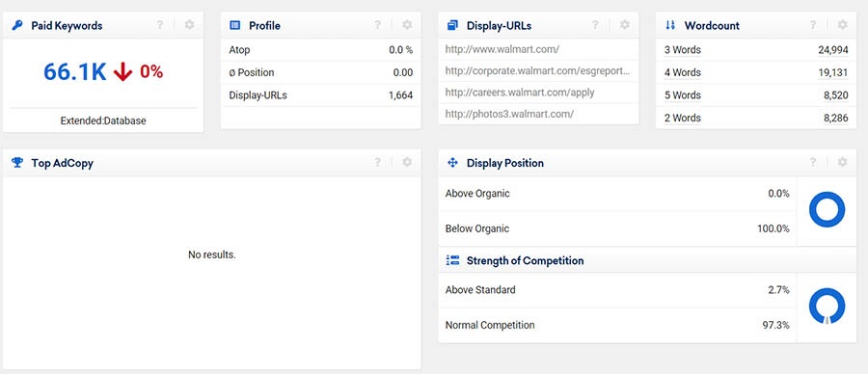Click Top AdCopy help question mark

tap(377, 162)
